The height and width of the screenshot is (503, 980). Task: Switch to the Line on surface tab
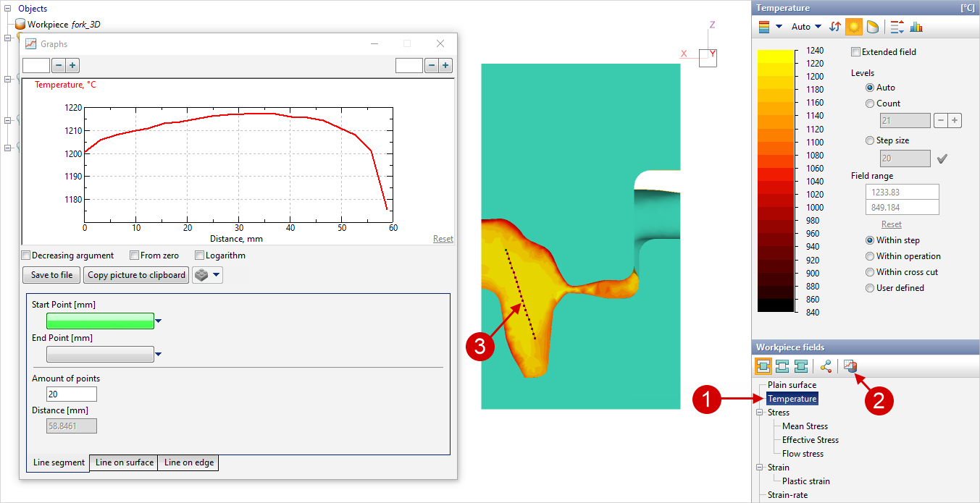pyautogui.click(x=124, y=462)
